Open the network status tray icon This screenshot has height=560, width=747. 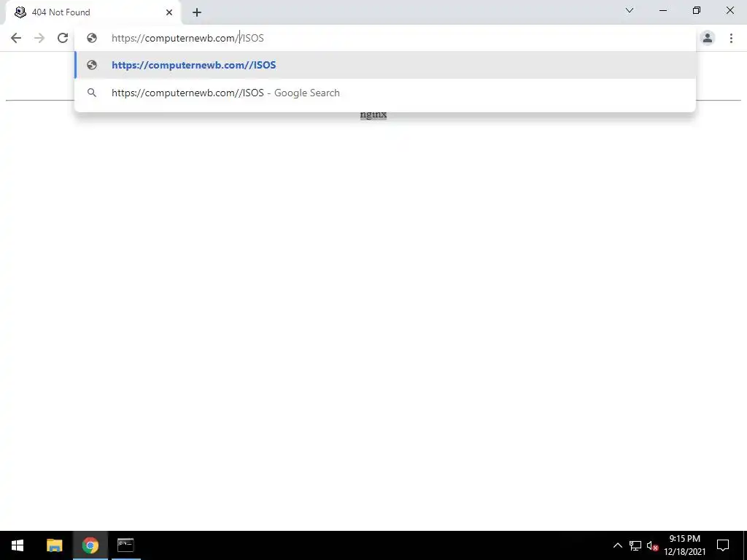click(x=635, y=545)
